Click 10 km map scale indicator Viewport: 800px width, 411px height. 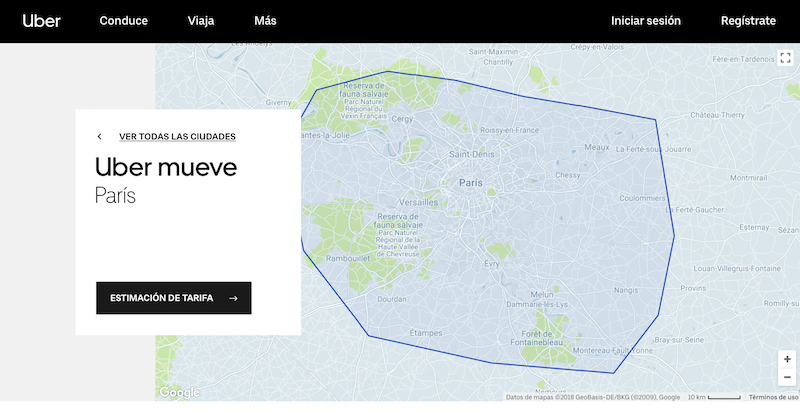click(x=714, y=397)
